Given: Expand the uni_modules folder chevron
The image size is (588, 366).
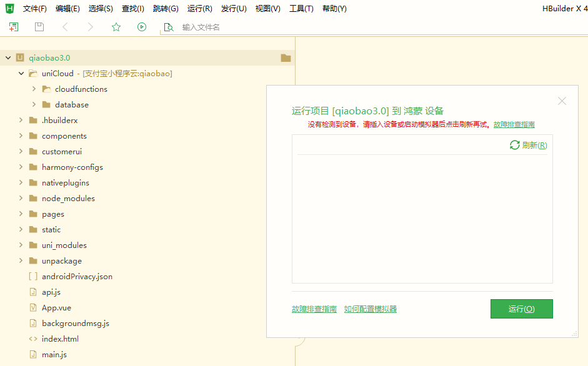Looking at the screenshot, I should (x=21, y=245).
